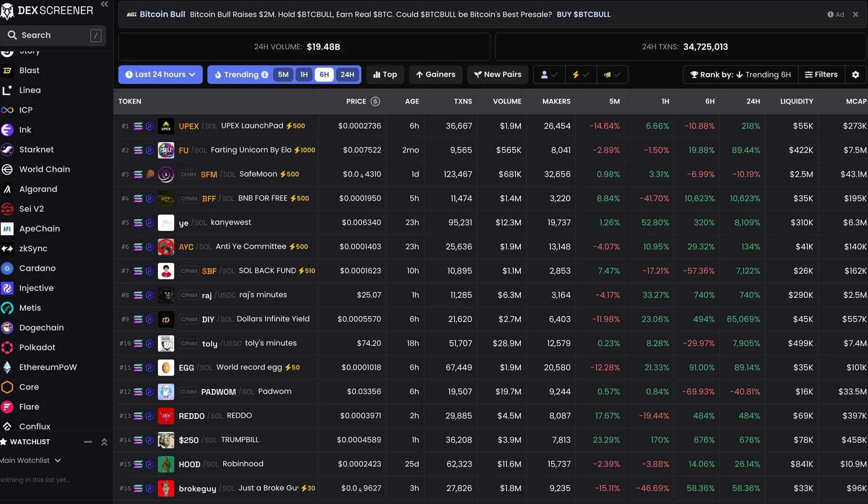Sort the table by VOLUME column
Image resolution: width=868 pixels, height=504 pixels.
(507, 101)
